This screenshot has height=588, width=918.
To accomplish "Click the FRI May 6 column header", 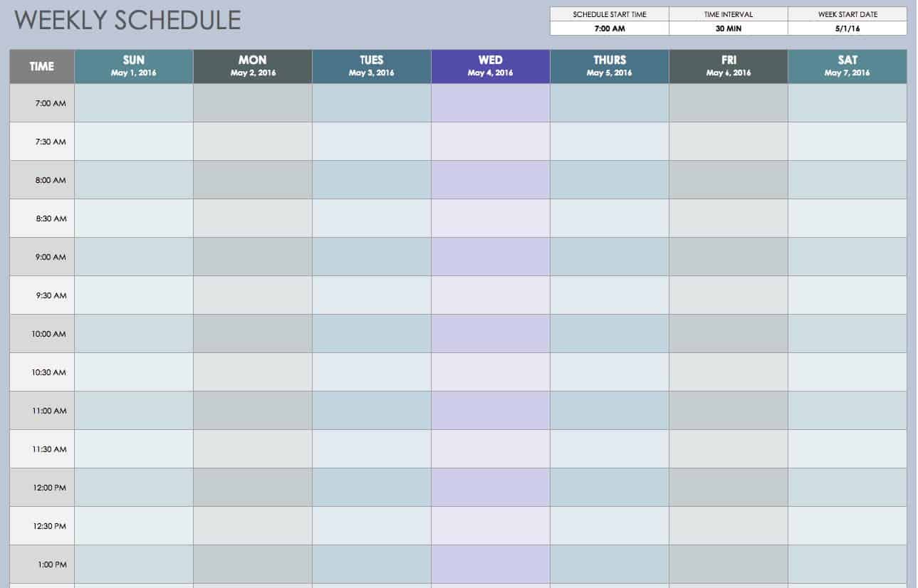I will (x=728, y=66).
